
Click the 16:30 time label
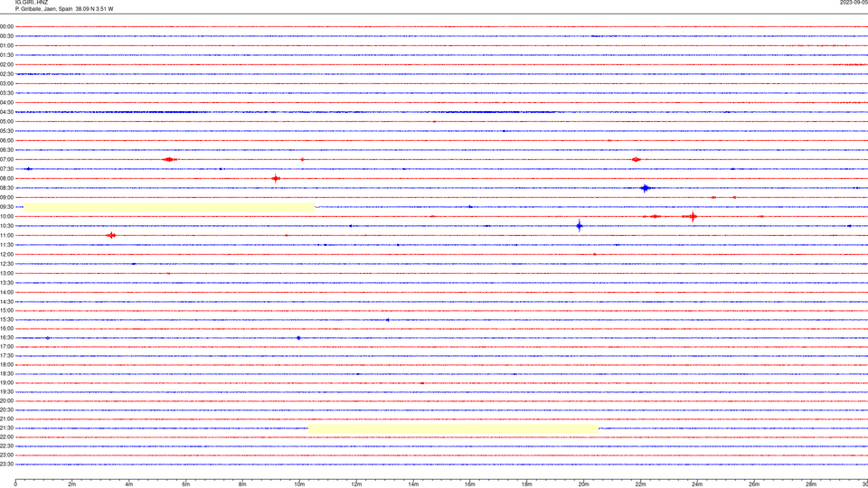tap(6, 337)
